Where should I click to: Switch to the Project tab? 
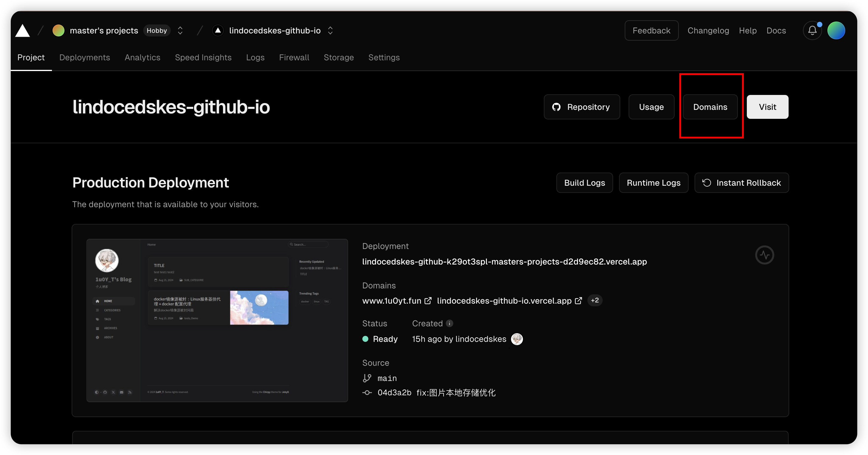tap(31, 58)
